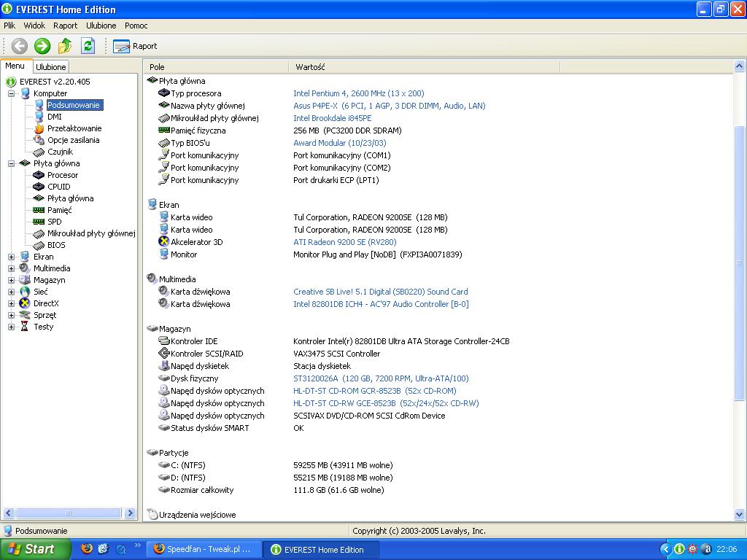Click vertical scrollbar down arrow in list
This screenshot has width=747, height=560.
click(740, 514)
